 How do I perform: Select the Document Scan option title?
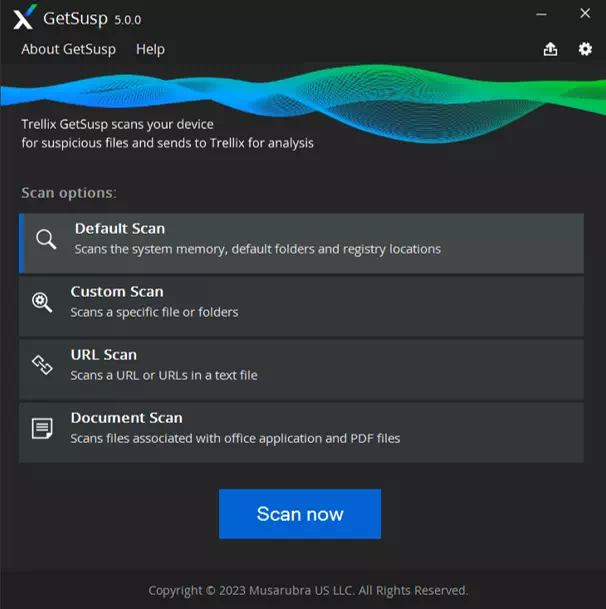[x=127, y=418]
